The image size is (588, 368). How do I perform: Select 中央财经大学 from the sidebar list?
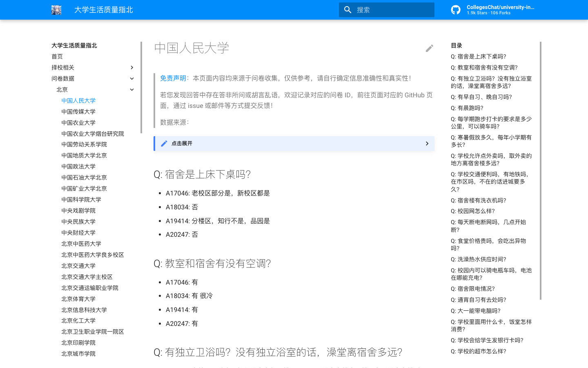pyautogui.click(x=78, y=232)
